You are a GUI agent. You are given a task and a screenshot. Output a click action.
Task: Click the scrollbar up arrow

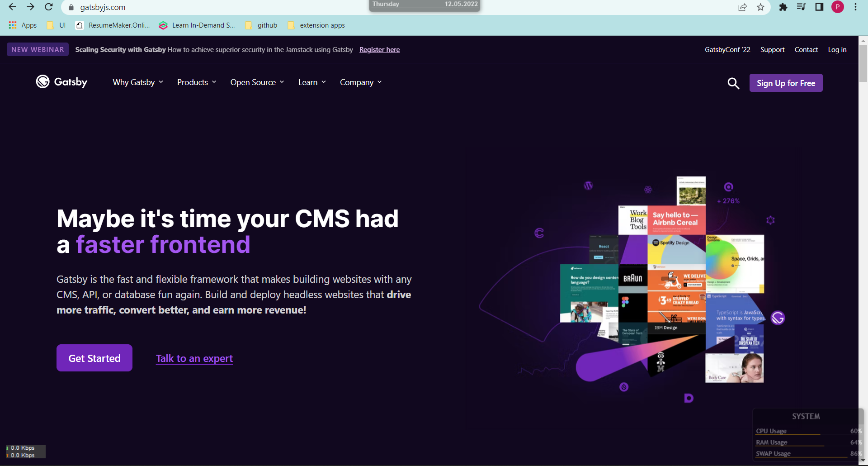click(x=863, y=40)
